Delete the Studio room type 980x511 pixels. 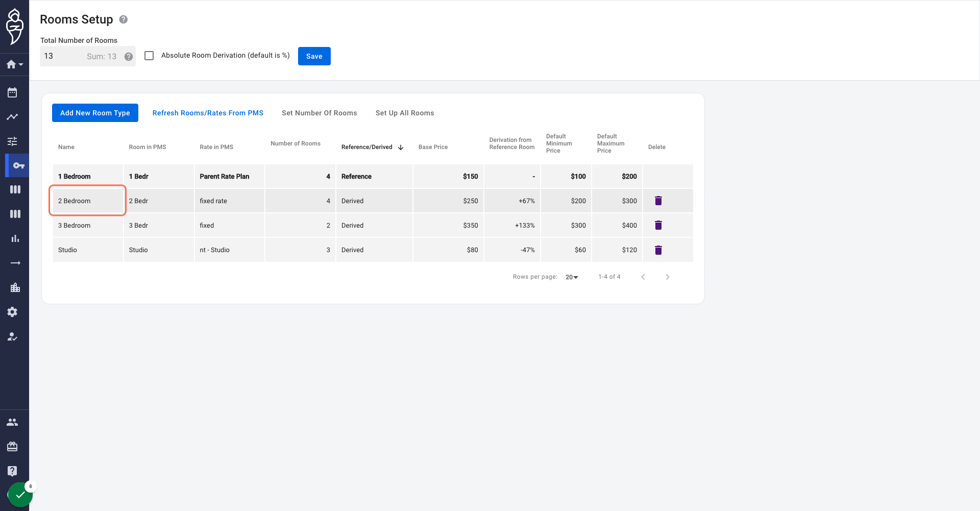pos(658,250)
